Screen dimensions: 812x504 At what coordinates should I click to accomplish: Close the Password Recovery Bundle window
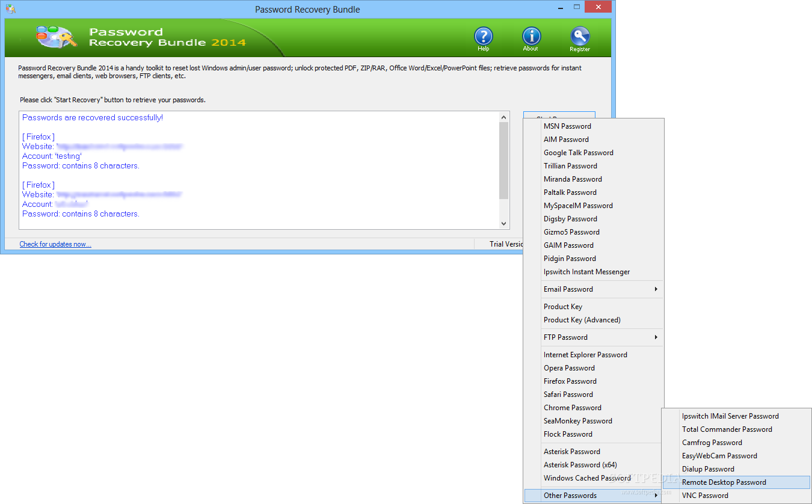598,7
